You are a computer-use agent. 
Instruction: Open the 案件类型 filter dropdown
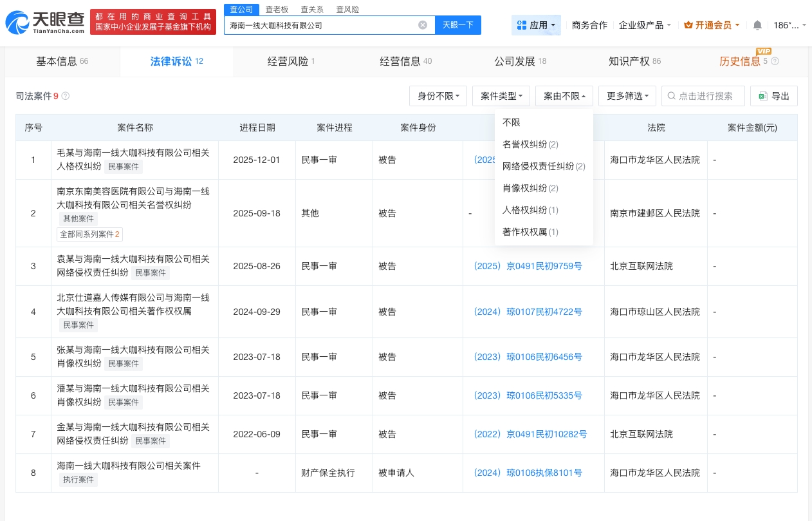501,96
